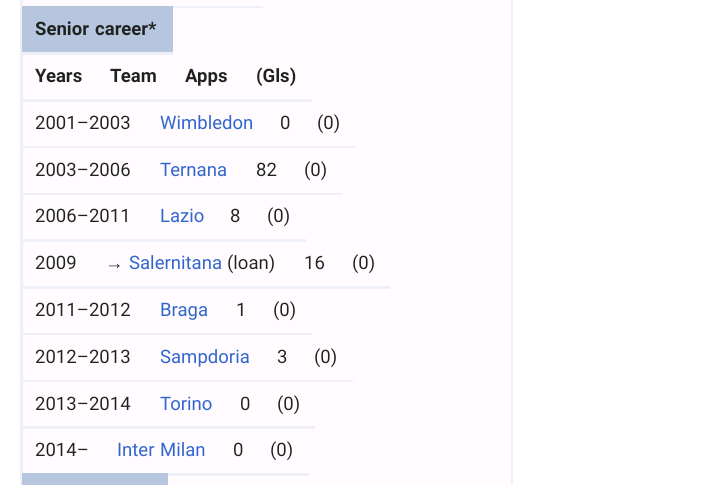Follow the Lazio club link

pos(181,216)
